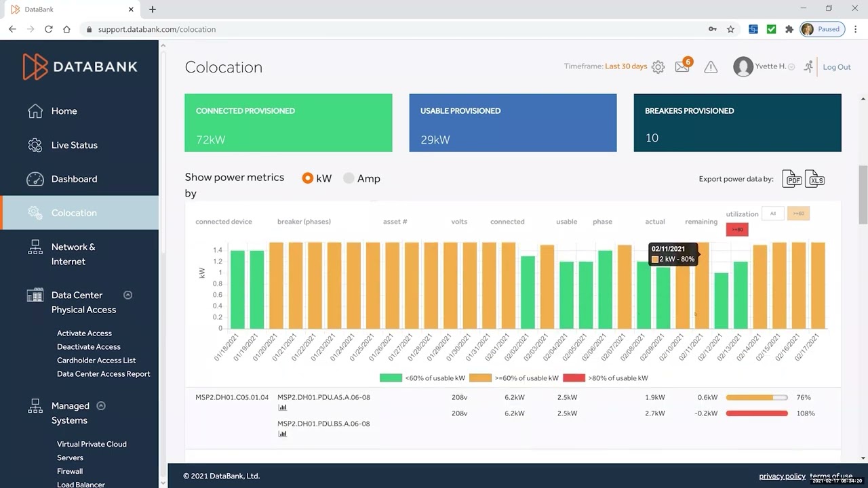Open the mail notifications envelope
The width and height of the screenshot is (868, 488).
[682, 66]
